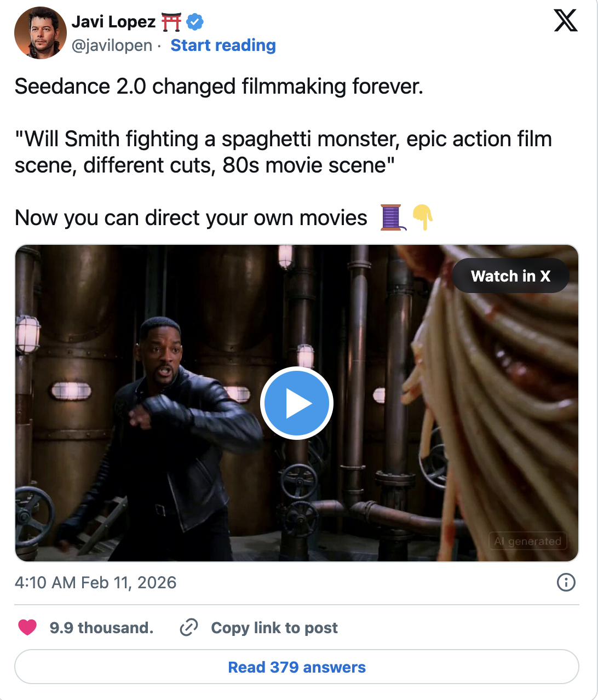
Task: Click the Copy link to post text
Action: (274, 628)
